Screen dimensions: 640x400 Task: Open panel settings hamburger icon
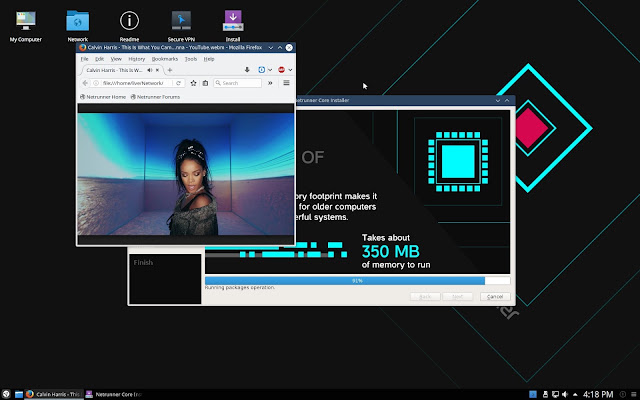point(633,394)
